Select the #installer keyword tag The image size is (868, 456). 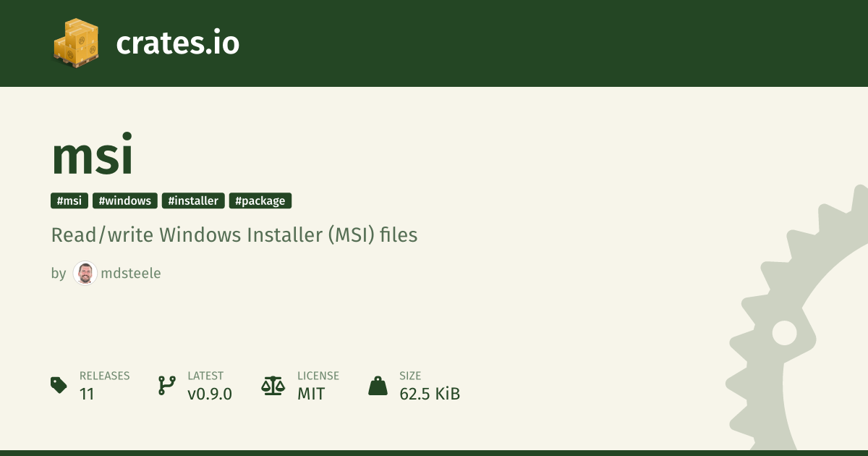click(x=193, y=200)
